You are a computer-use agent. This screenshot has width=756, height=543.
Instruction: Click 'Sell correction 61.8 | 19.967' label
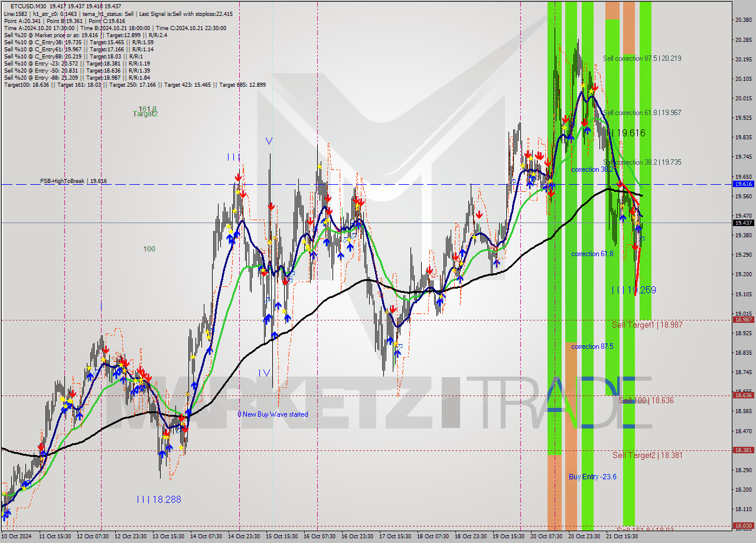coord(642,113)
